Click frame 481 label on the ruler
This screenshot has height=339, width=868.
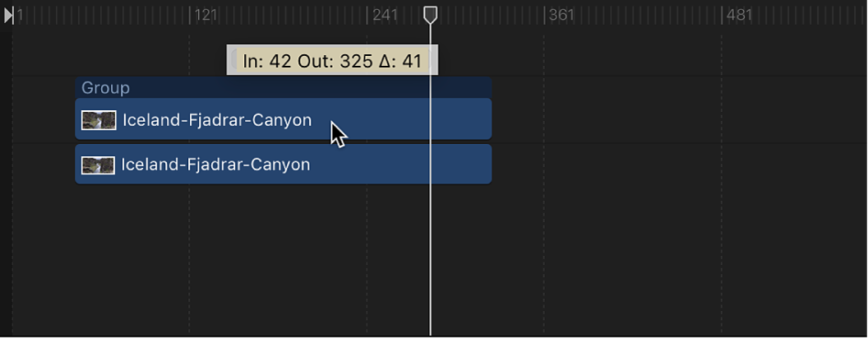click(x=740, y=15)
